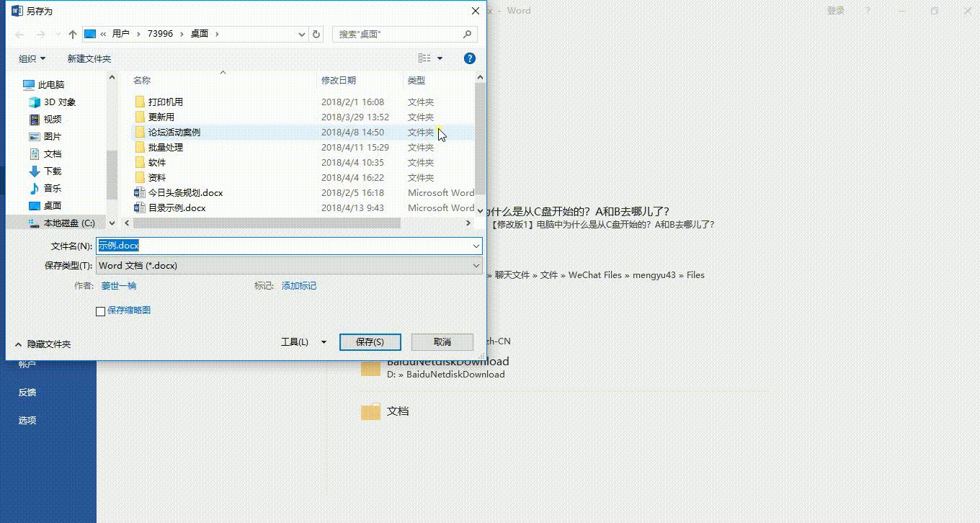980x523 pixels.
Task: Go up to the parent folder
Action: point(72,33)
